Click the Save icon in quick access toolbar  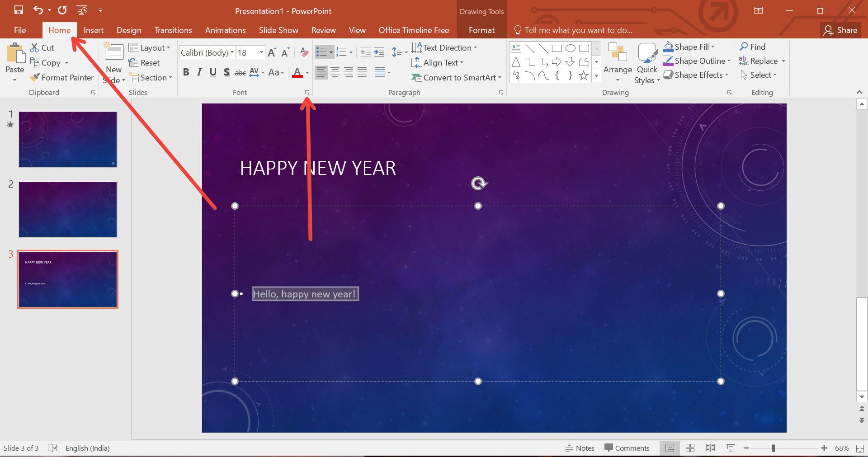pyautogui.click(x=19, y=10)
